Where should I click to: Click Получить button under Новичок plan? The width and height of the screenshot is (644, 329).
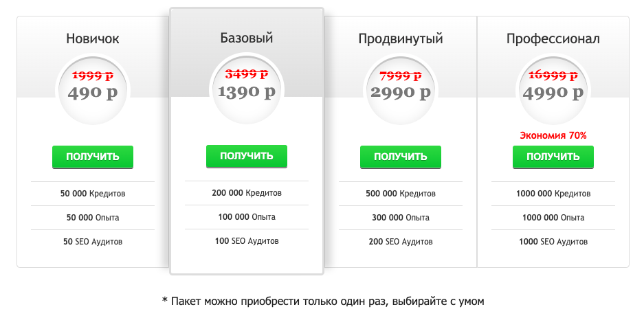[x=93, y=157]
